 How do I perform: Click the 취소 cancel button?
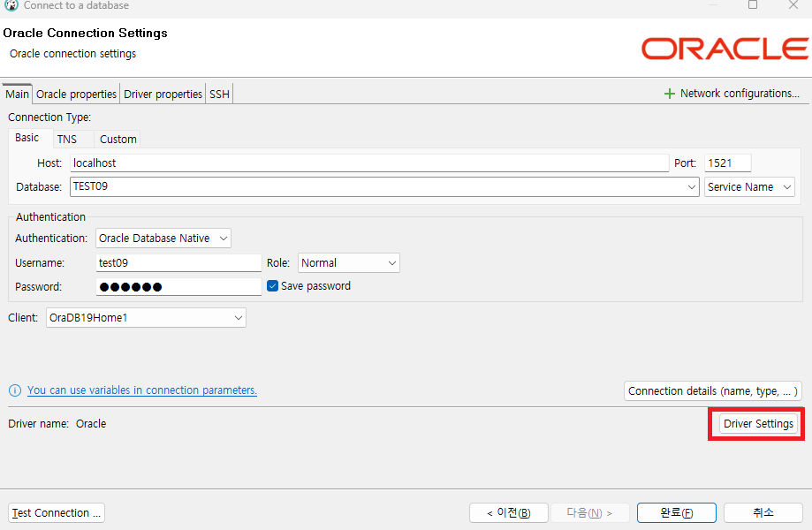763,513
